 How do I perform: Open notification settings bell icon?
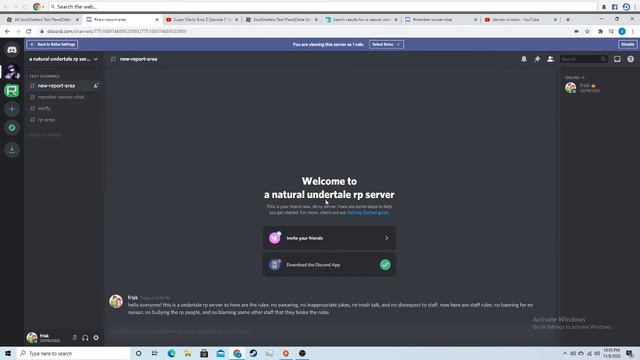[x=524, y=59]
